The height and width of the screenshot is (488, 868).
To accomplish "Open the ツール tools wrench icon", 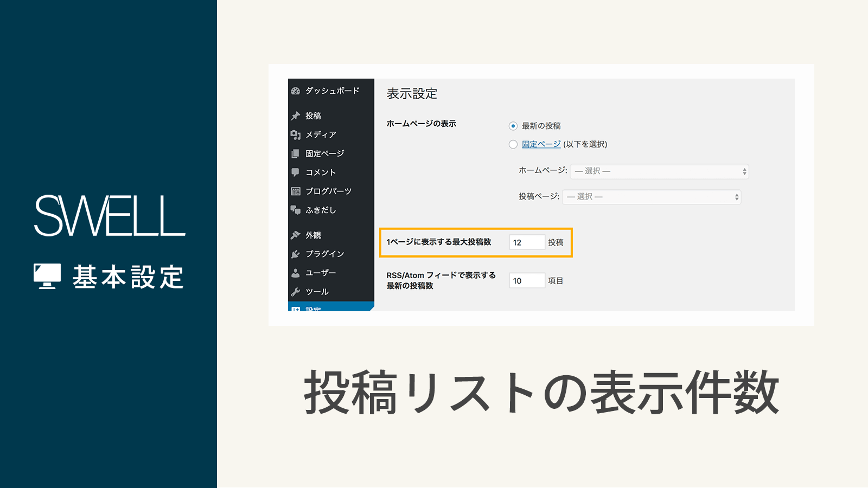I will [x=296, y=291].
